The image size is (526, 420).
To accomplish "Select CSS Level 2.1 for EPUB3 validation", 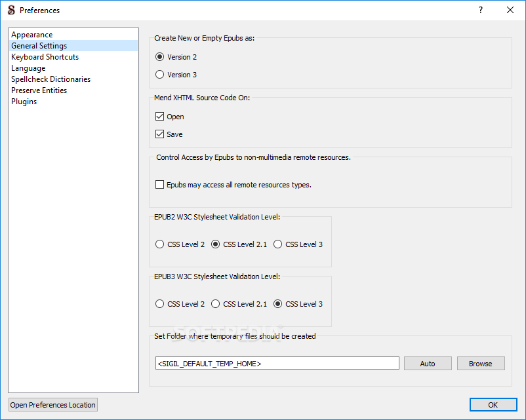I will tap(216, 304).
